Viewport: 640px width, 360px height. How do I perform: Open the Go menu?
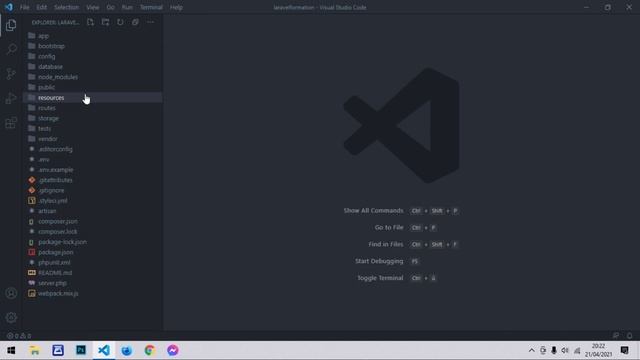(x=111, y=7)
